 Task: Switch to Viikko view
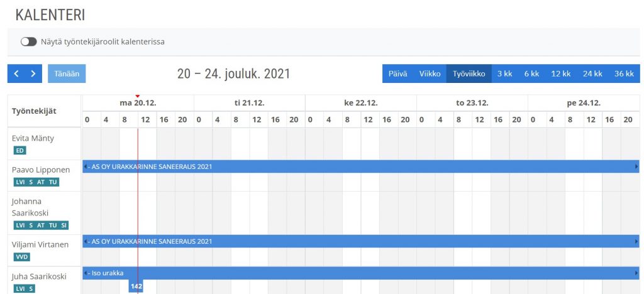tap(430, 73)
